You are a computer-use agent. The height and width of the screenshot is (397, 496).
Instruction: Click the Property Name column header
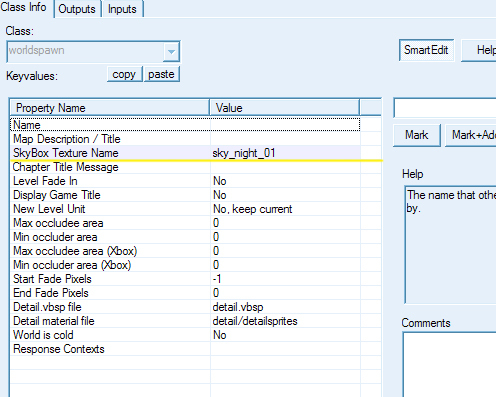[110, 108]
